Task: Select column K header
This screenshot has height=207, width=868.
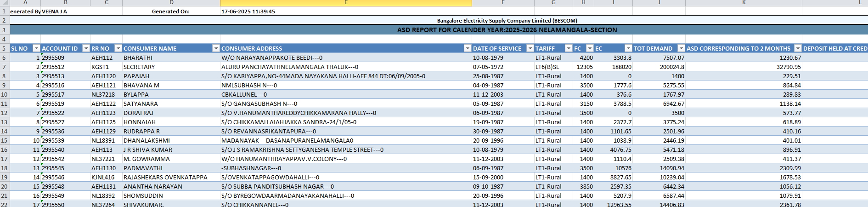Action: click(744, 3)
